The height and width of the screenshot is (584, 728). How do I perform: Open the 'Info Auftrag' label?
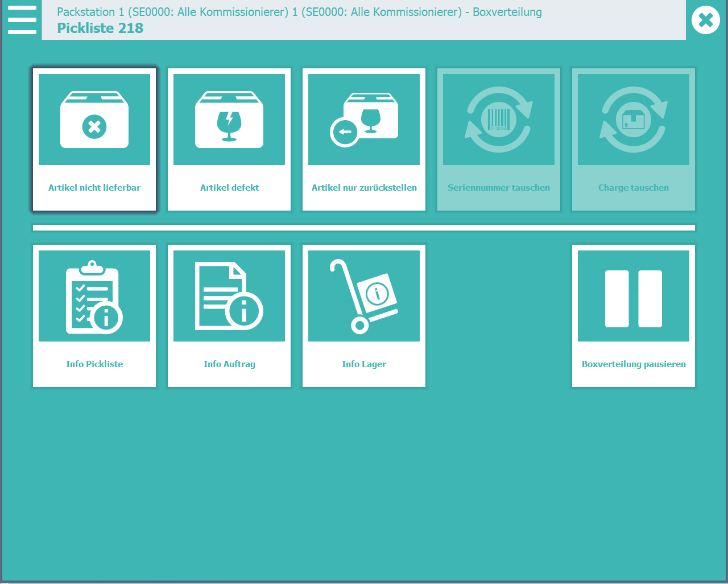pyautogui.click(x=229, y=364)
